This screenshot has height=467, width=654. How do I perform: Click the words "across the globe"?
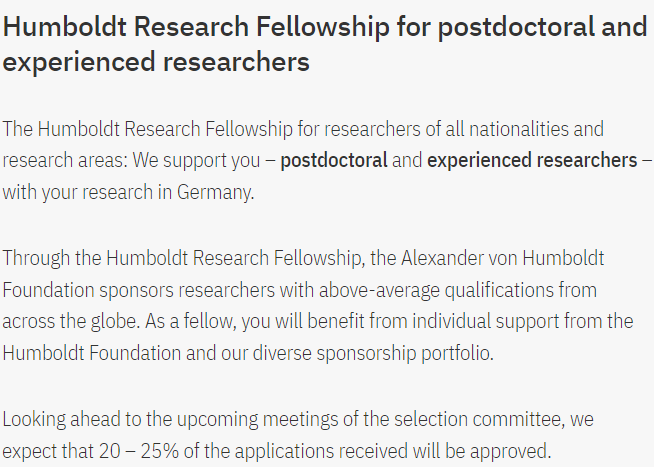pyautogui.click(x=58, y=322)
